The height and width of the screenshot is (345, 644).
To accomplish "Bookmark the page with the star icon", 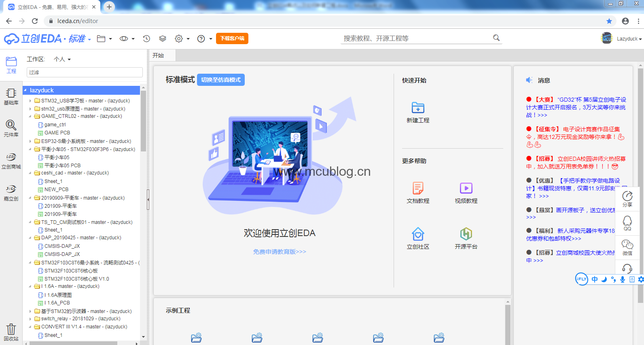I will pyautogui.click(x=609, y=21).
